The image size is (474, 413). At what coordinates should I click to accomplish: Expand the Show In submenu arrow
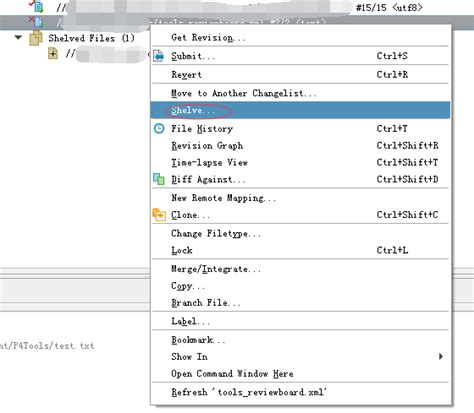pyautogui.click(x=441, y=356)
